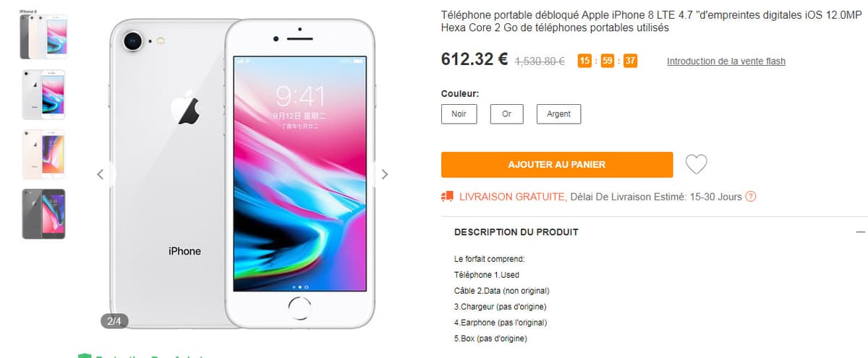Click the delivery time question mark icon

point(751,197)
